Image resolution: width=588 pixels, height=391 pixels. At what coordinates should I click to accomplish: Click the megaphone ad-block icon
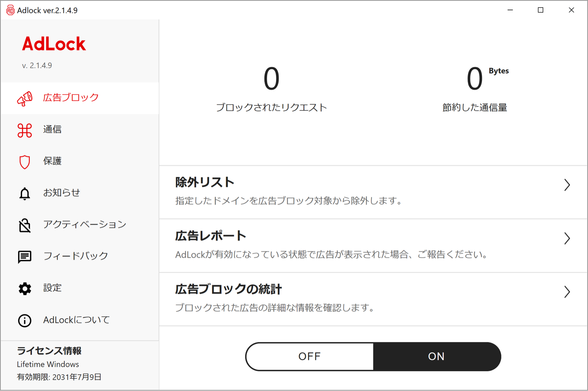point(25,98)
